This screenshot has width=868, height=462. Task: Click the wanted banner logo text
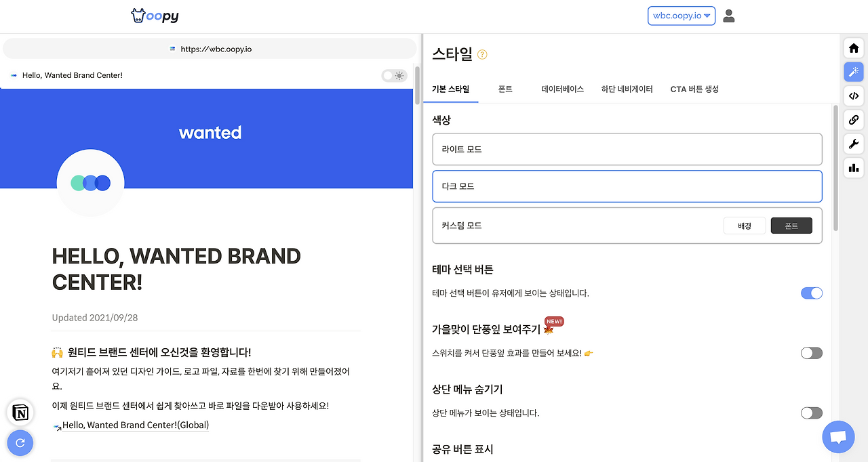[x=210, y=132]
